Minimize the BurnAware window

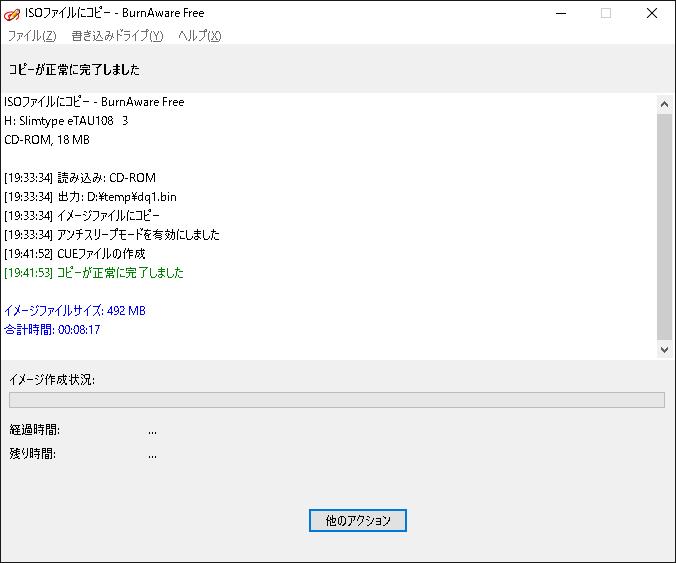click(561, 13)
